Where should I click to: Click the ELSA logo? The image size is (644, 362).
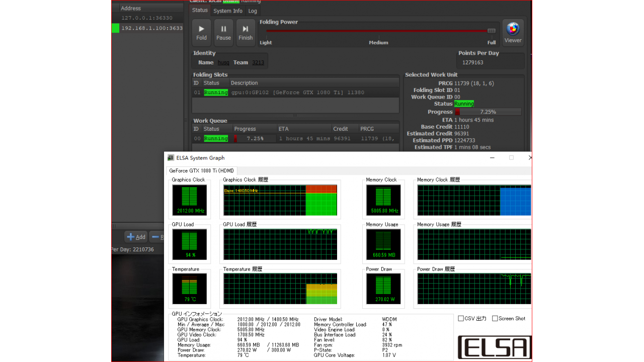pos(494,347)
